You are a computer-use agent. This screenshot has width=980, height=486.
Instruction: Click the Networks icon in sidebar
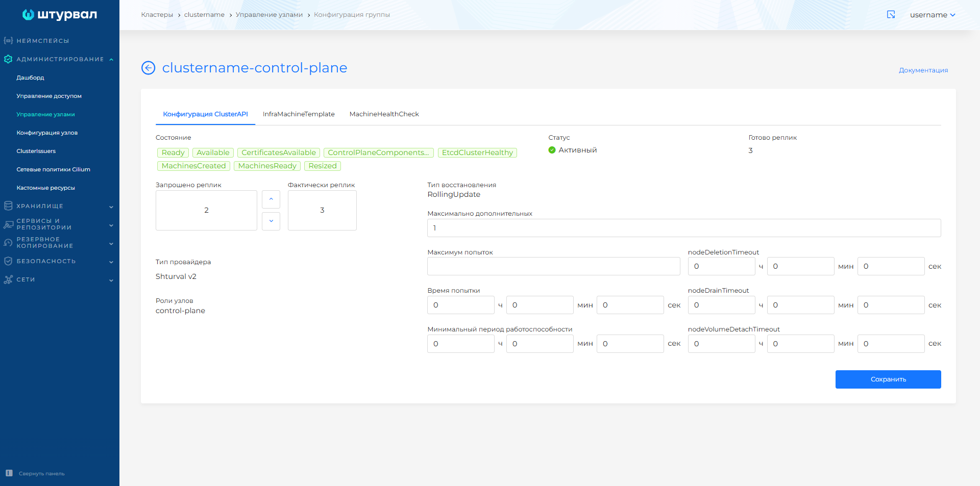[8, 279]
